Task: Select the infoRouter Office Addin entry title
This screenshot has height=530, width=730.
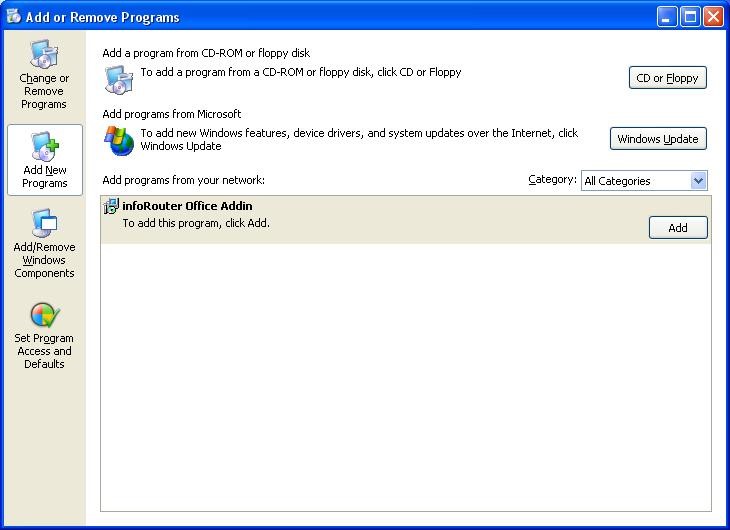Action: point(187,206)
